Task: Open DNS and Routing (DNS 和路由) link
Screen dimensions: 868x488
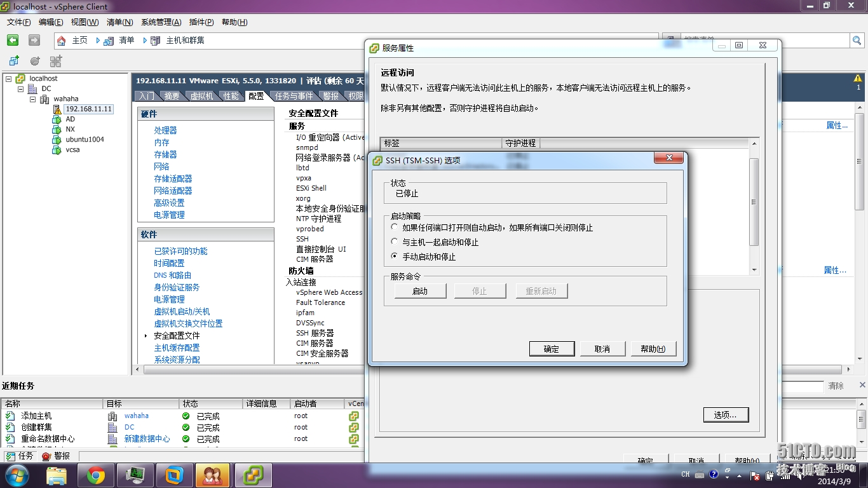Action: (x=172, y=275)
